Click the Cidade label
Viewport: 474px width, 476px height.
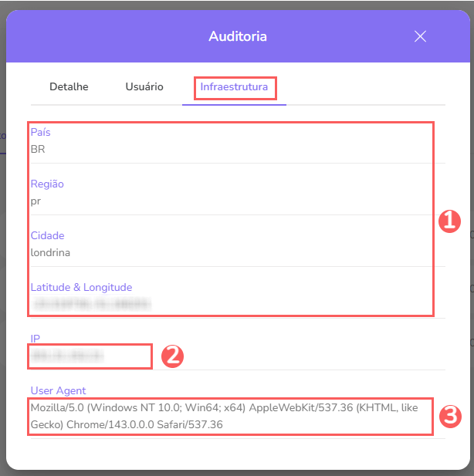pyautogui.click(x=47, y=235)
